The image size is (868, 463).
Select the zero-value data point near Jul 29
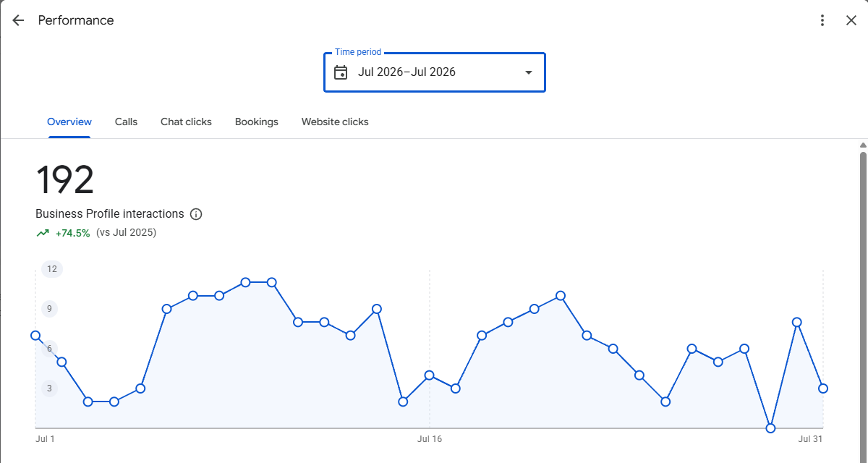pyautogui.click(x=770, y=428)
